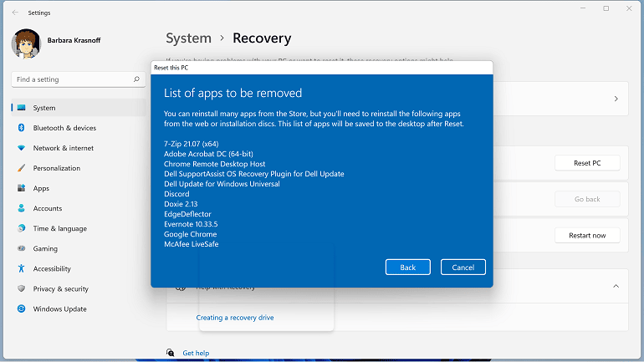Image resolution: width=644 pixels, height=362 pixels.
Task: Click Google Chrome in the list
Action: 190,234
